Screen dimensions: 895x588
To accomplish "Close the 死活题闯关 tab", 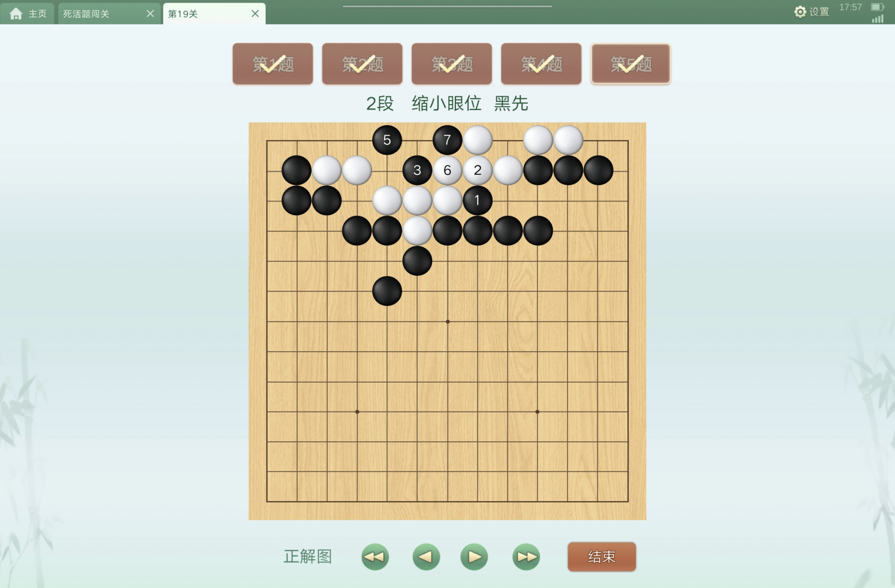I will click(150, 14).
